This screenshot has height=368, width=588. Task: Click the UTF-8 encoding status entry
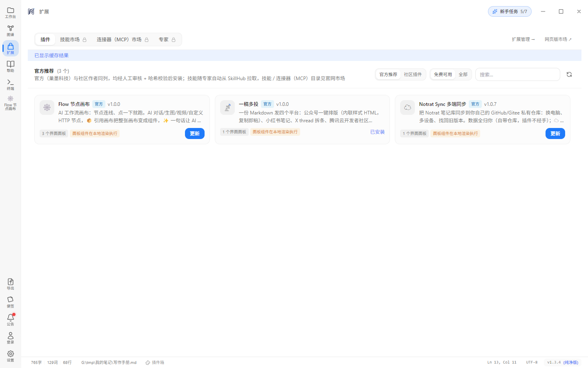pyautogui.click(x=532, y=362)
